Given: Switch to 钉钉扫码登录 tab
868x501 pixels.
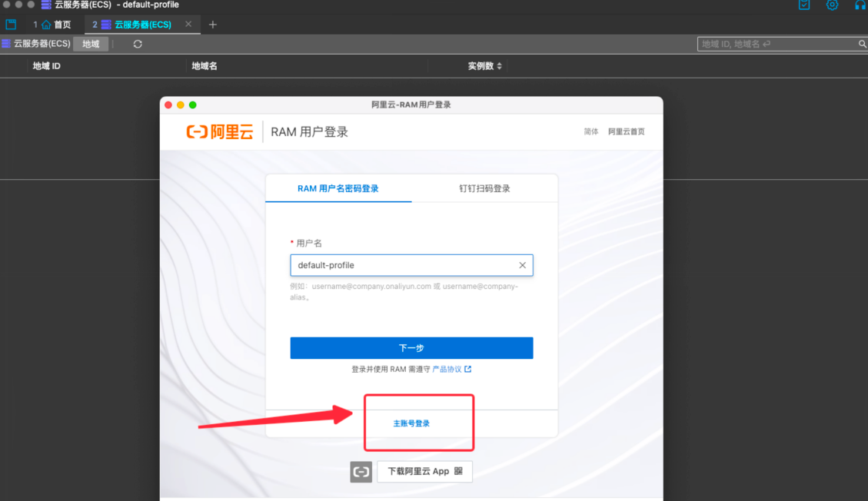Looking at the screenshot, I should point(484,188).
